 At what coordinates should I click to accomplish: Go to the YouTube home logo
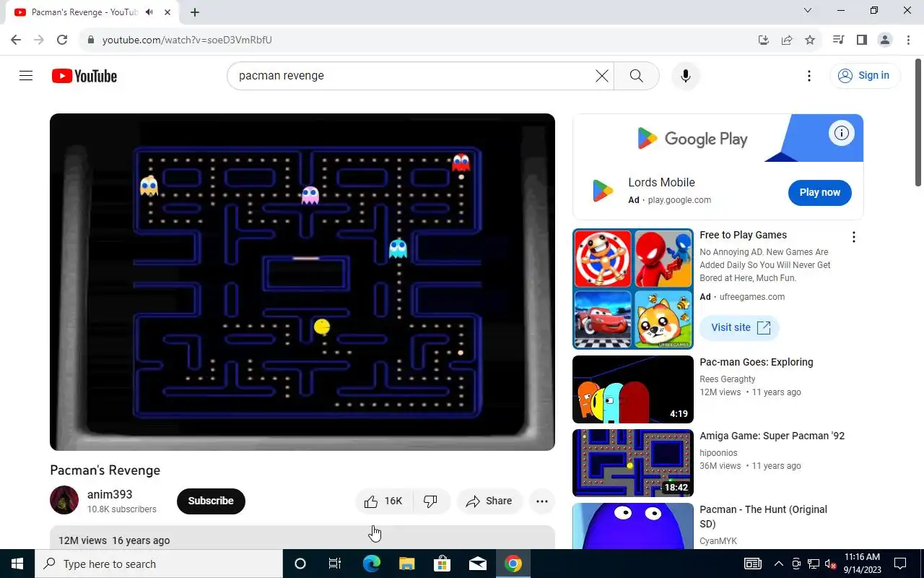pyautogui.click(x=84, y=76)
